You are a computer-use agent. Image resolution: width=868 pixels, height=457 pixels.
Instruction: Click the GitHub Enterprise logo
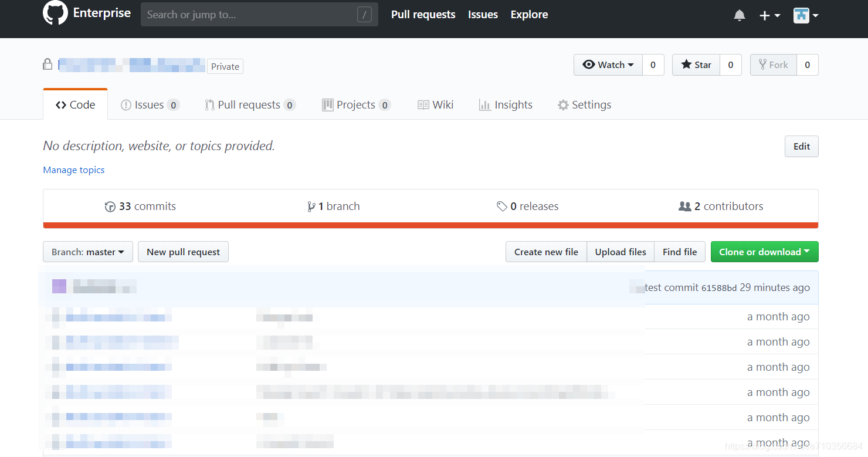click(x=55, y=12)
